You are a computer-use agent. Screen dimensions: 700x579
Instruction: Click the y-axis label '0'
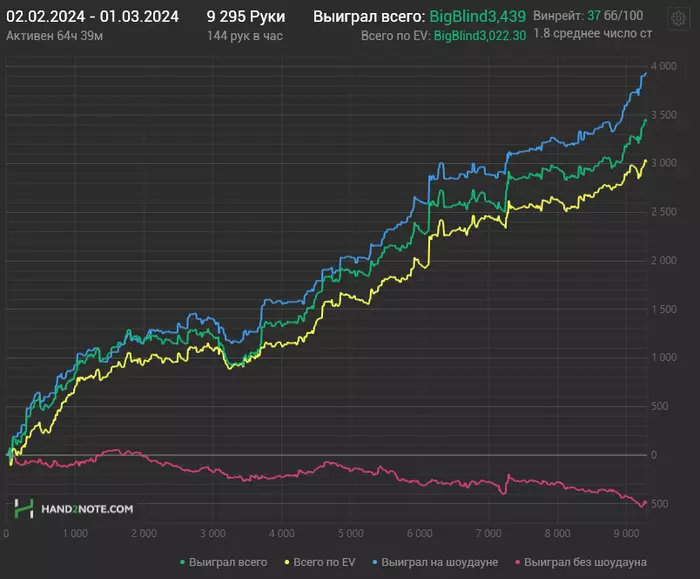[654, 455]
